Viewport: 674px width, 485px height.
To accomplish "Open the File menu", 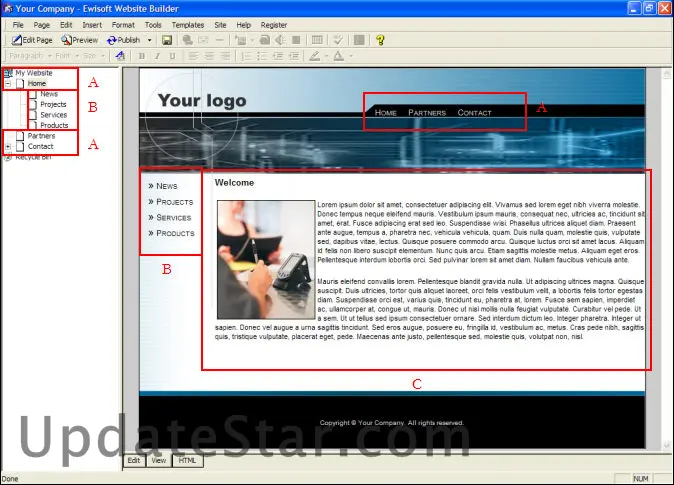I will (18, 25).
